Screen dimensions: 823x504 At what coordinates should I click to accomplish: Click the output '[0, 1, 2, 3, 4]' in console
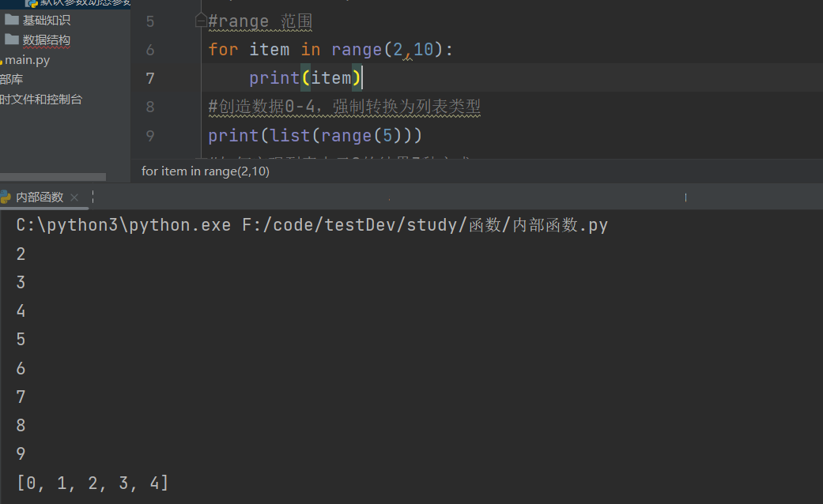pyautogui.click(x=93, y=483)
